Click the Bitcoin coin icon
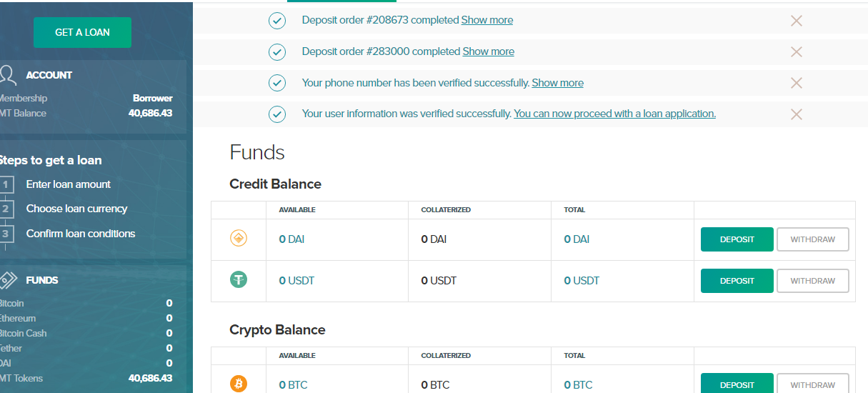 click(x=239, y=384)
